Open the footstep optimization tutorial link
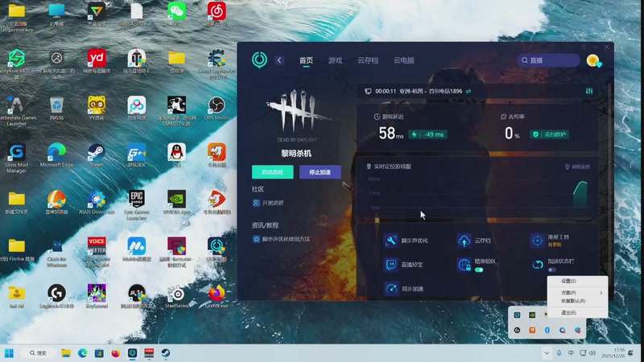644x362 pixels. [x=281, y=239]
